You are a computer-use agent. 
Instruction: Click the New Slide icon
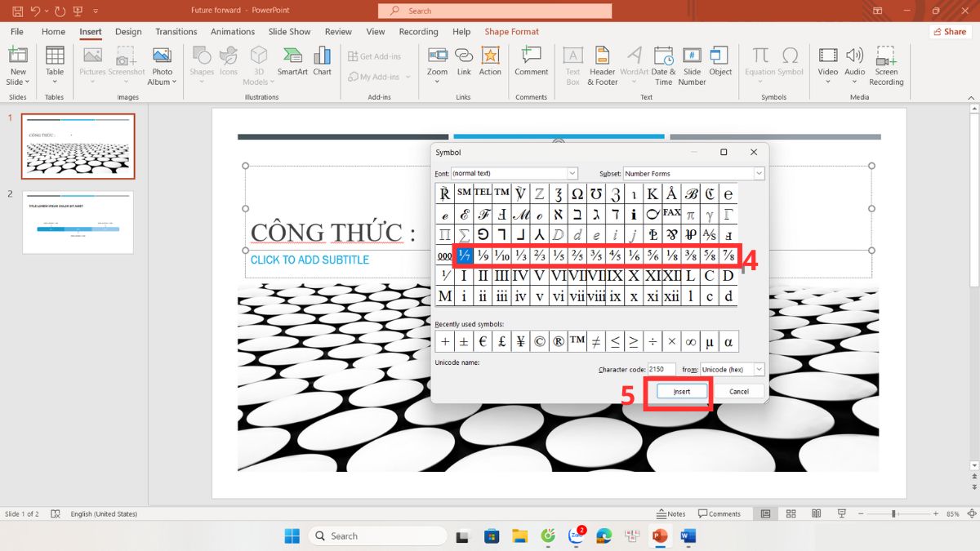click(17, 56)
